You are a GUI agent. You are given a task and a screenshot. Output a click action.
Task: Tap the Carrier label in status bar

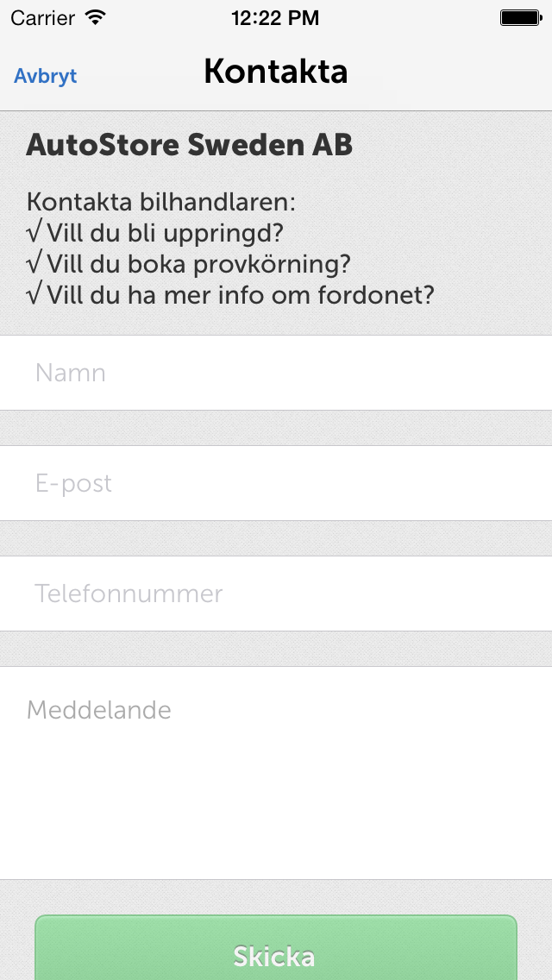pyautogui.click(x=43, y=18)
